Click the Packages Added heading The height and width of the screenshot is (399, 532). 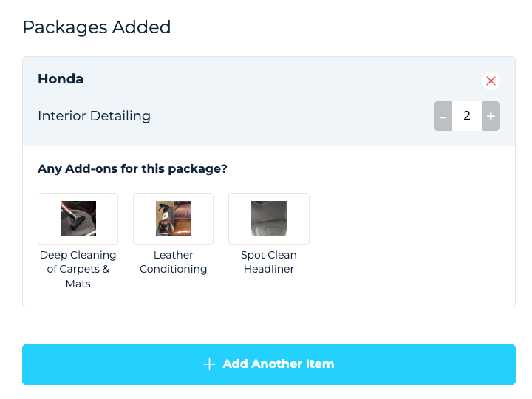(97, 27)
